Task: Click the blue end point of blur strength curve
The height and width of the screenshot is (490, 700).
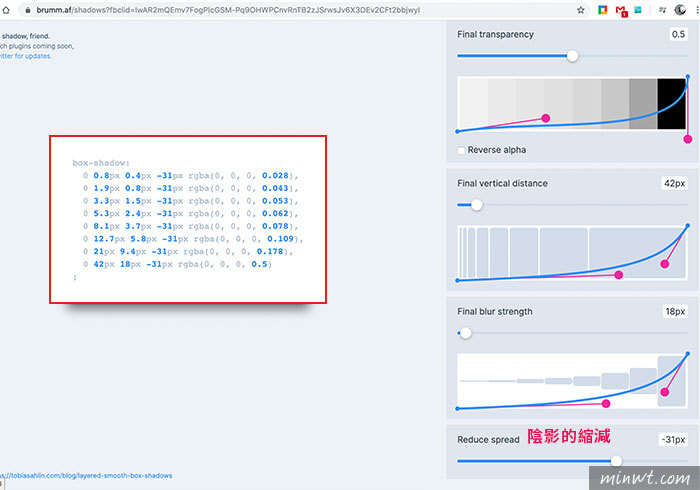Action: click(688, 353)
